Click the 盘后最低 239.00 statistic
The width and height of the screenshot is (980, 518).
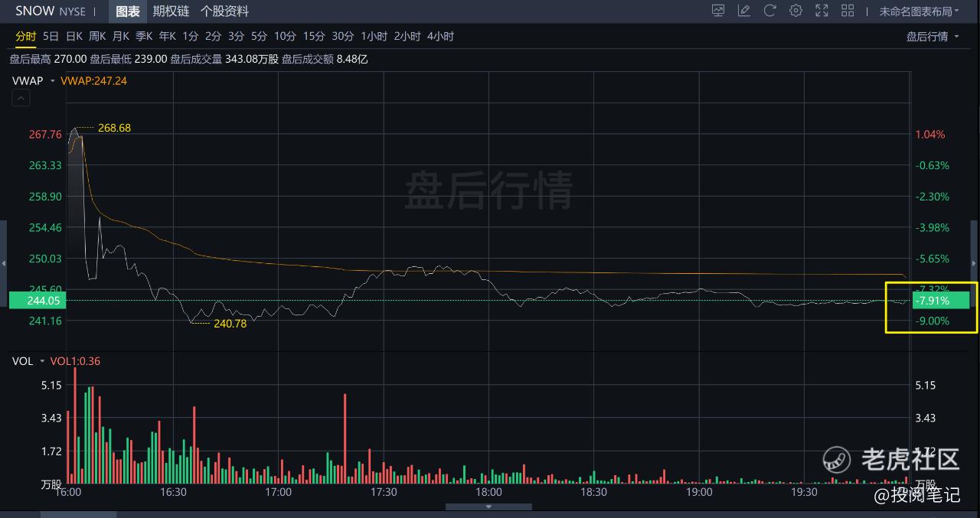point(128,59)
